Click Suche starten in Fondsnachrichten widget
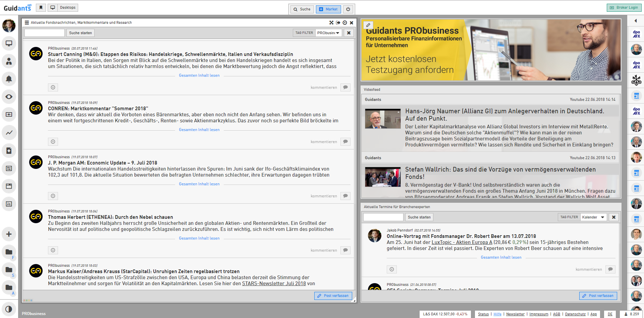The width and height of the screenshot is (644, 318). coord(80,33)
